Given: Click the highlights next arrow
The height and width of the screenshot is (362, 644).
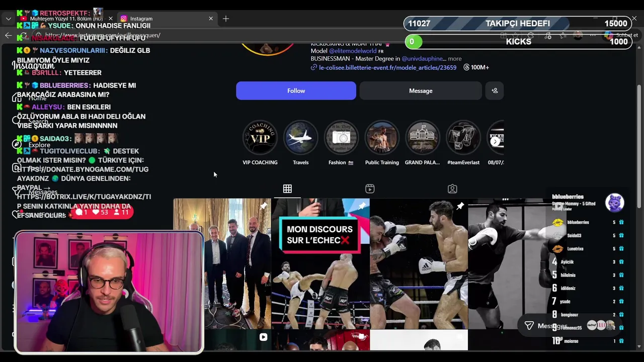Looking at the screenshot, I should 495,141.
